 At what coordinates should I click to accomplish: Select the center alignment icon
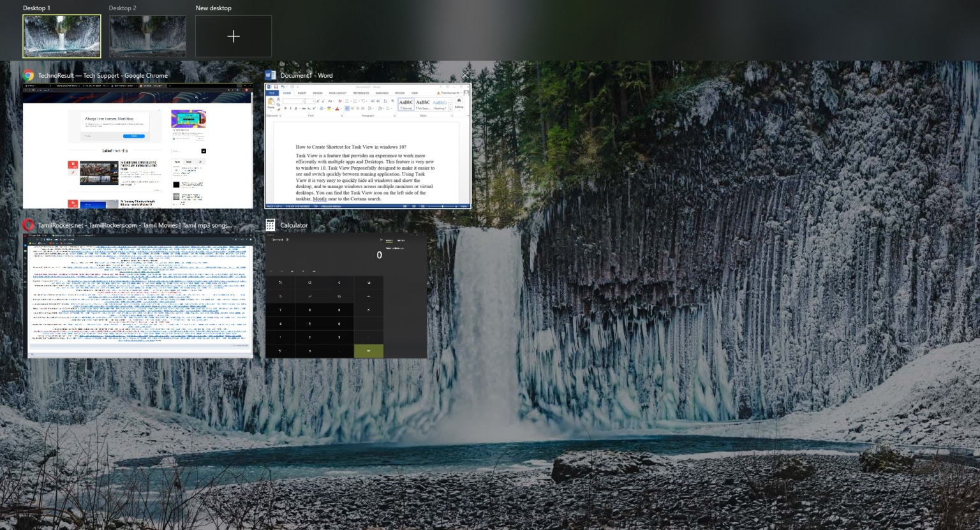[353, 108]
